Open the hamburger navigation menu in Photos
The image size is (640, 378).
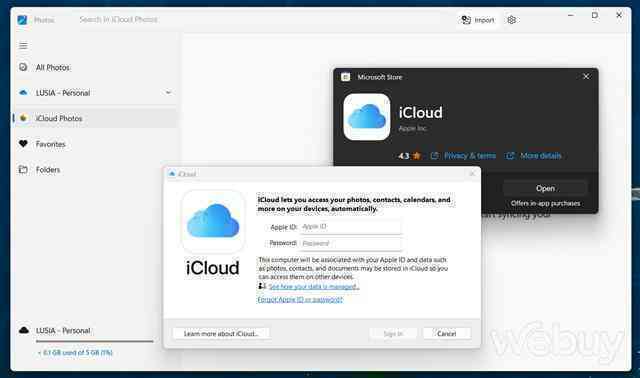click(x=23, y=46)
